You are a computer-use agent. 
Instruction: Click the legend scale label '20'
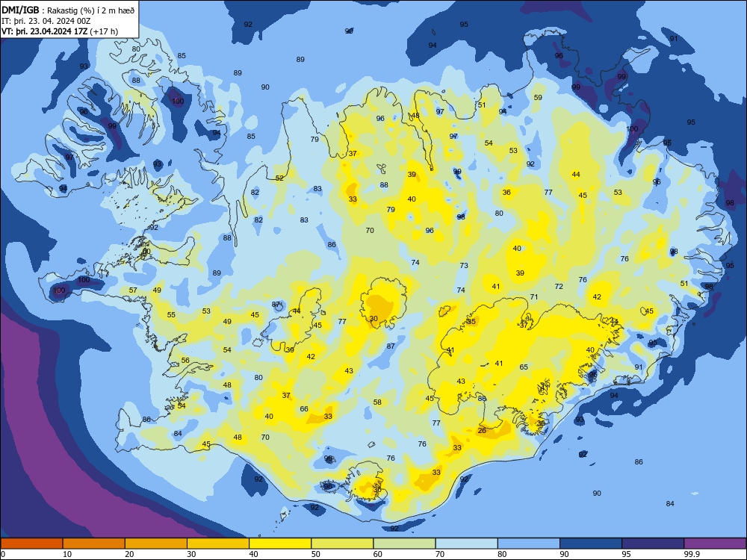[129, 554]
